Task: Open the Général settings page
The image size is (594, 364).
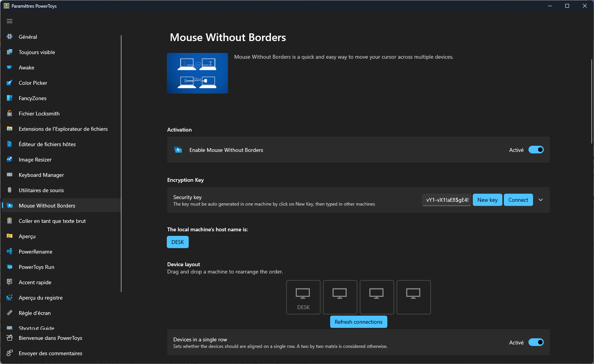Action: click(61, 37)
